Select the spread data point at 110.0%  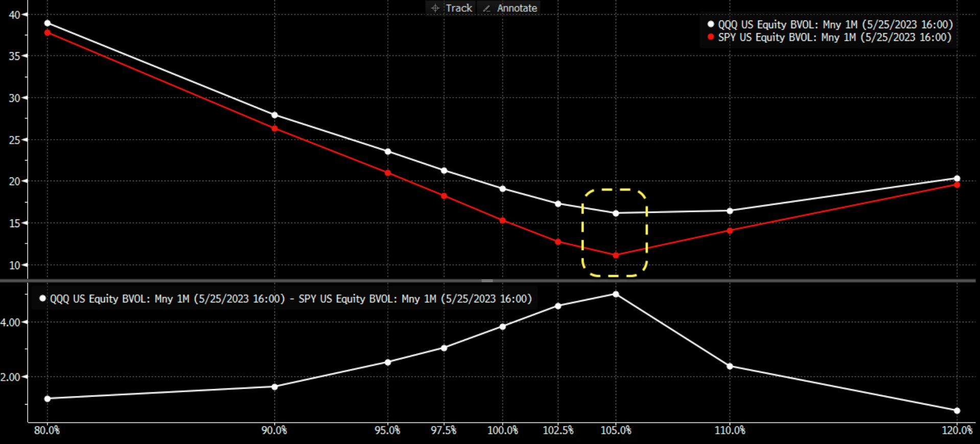click(730, 366)
